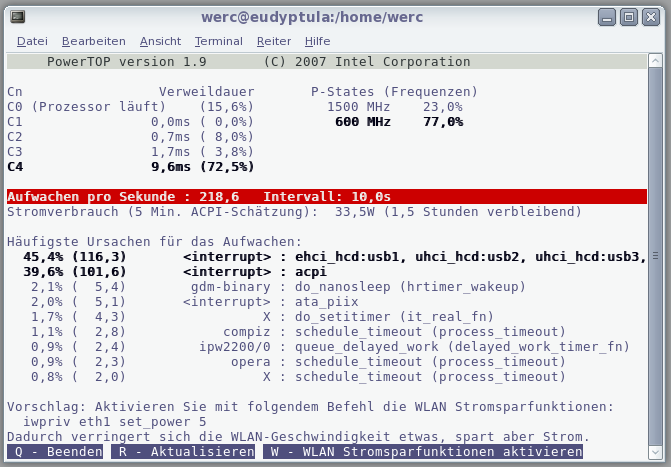Click the scrollbar up arrow
This screenshot has height=467, width=671.
point(656,63)
